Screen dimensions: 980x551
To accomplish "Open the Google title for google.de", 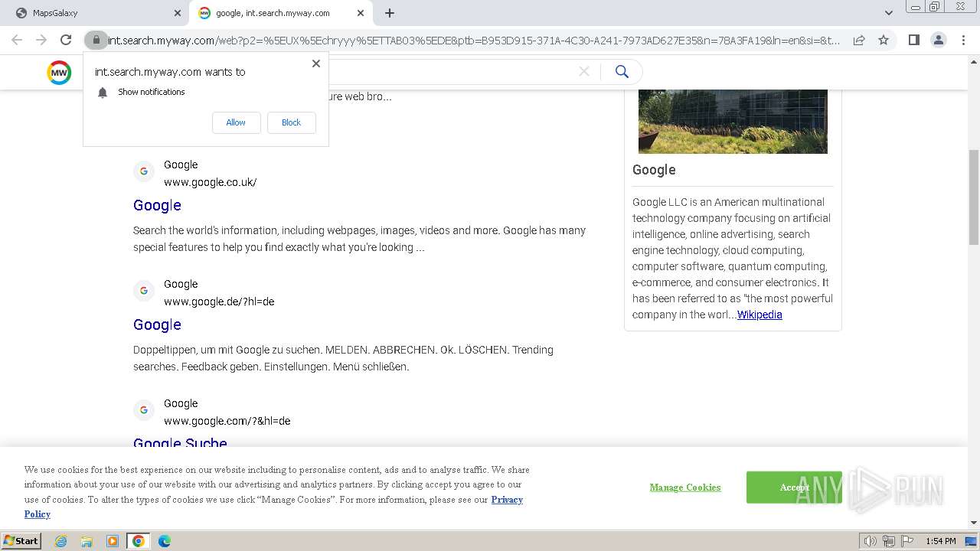I will (x=157, y=324).
